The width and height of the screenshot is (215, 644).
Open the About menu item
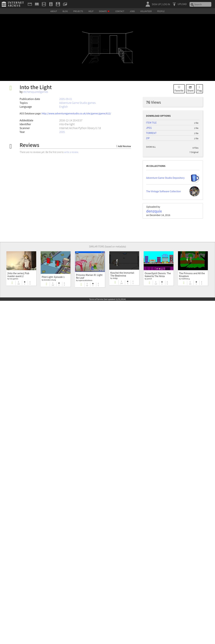pos(54,11)
